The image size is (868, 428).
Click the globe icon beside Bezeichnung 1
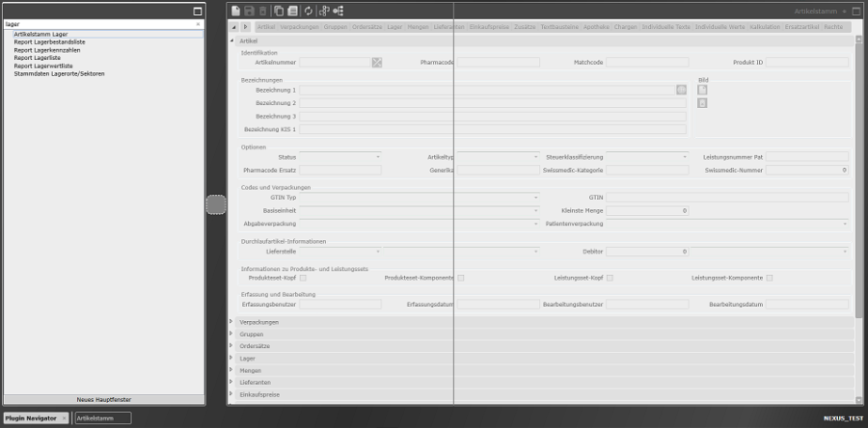click(682, 90)
